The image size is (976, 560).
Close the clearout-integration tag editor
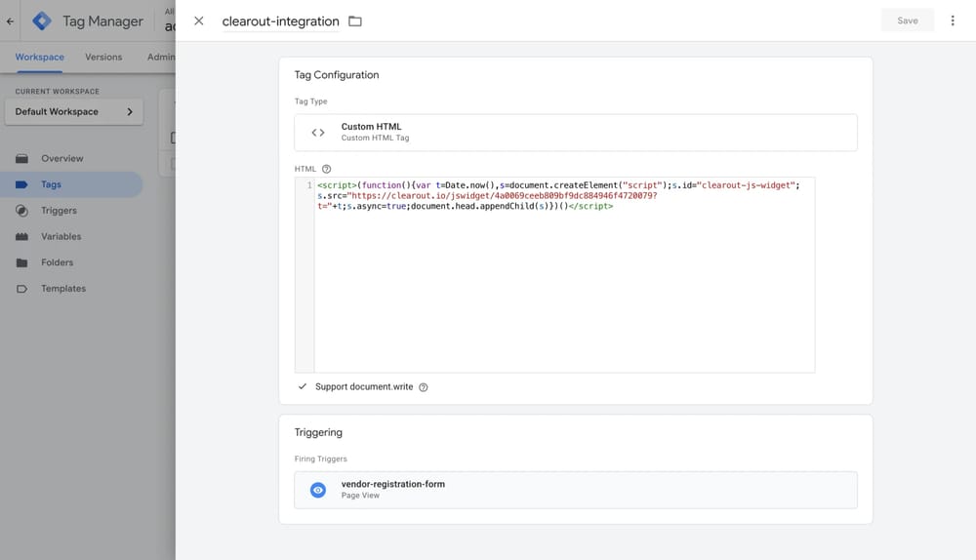point(198,21)
